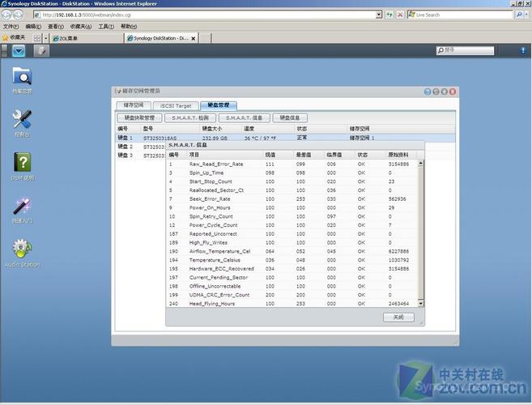
Task: Launch the Quick Start wizard wand icon
Action: pos(22,210)
